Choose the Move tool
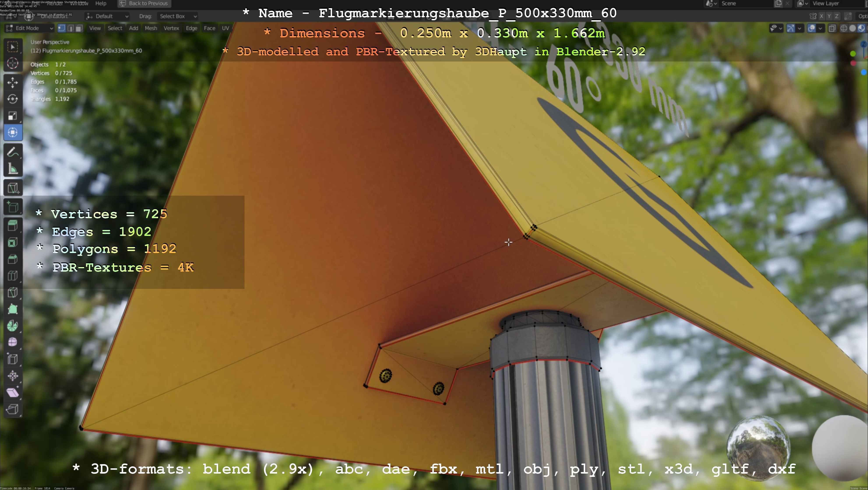Screen dimensions: 868x490 [13, 83]
